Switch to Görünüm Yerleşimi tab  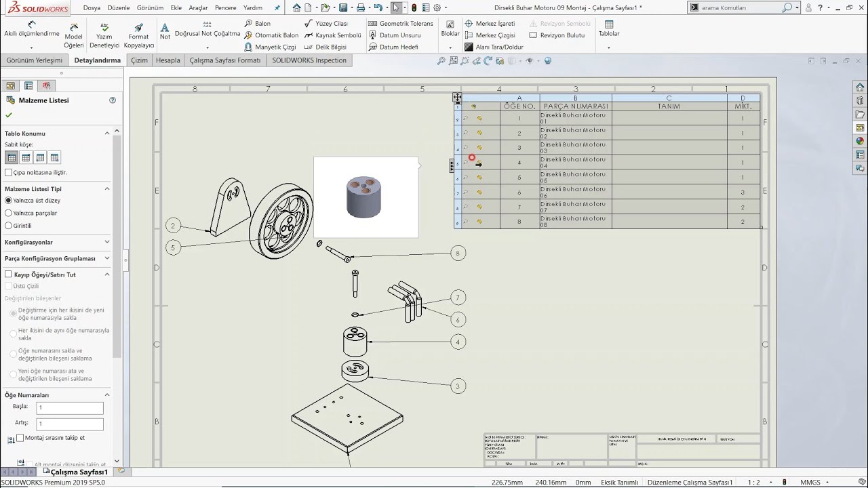point(35,60)
